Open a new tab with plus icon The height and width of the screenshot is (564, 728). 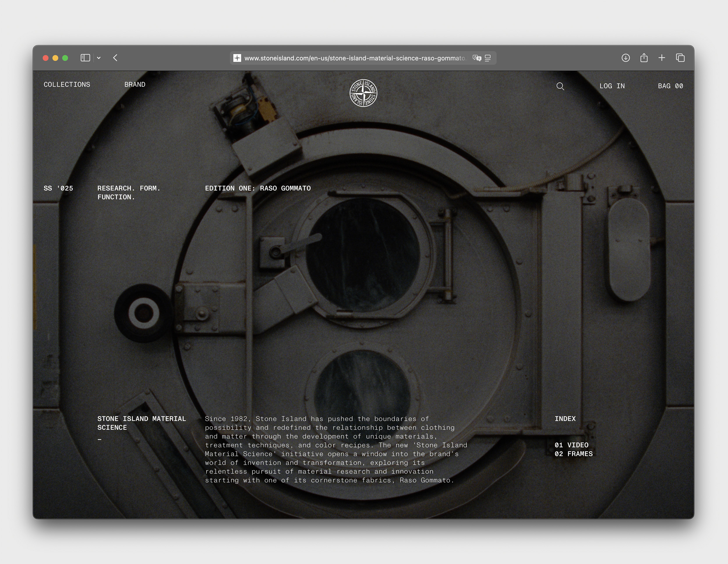pyautogui.click(x=662, y=58)
